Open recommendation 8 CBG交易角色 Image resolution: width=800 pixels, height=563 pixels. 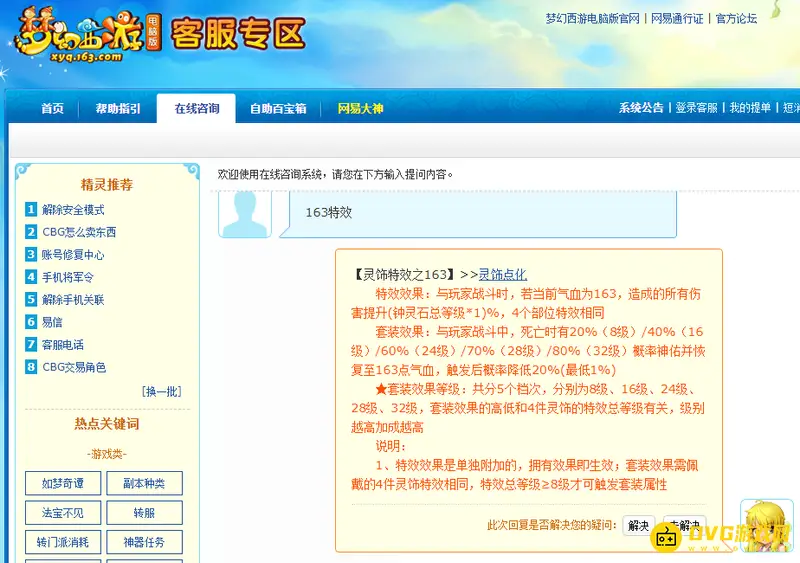[74, 367]
